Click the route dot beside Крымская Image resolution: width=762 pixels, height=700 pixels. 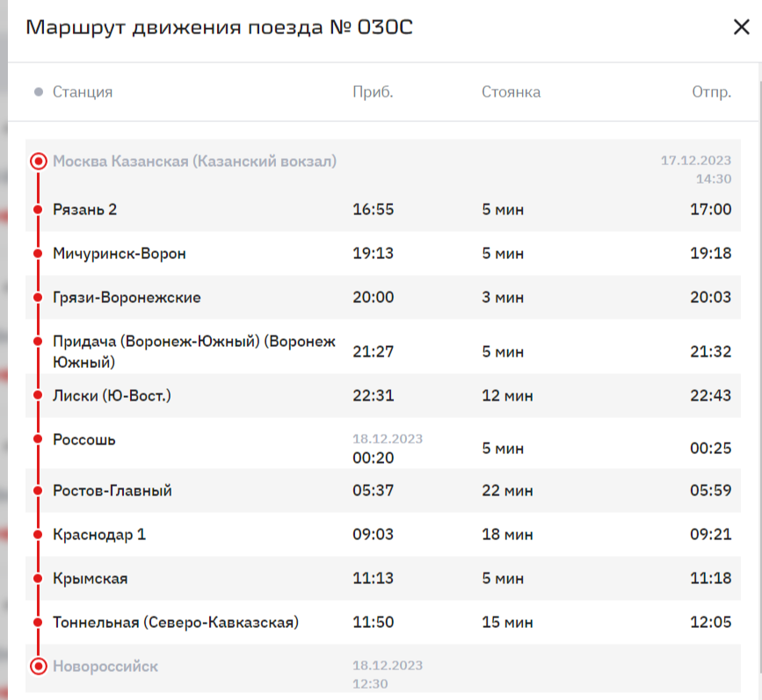click(38, 579)
